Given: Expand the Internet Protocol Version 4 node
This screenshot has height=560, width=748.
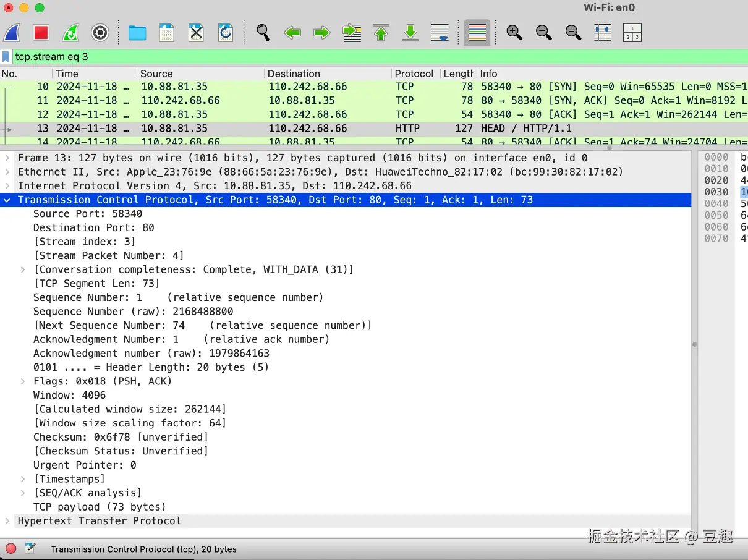Looking at the screenshot, I should 7,185.
